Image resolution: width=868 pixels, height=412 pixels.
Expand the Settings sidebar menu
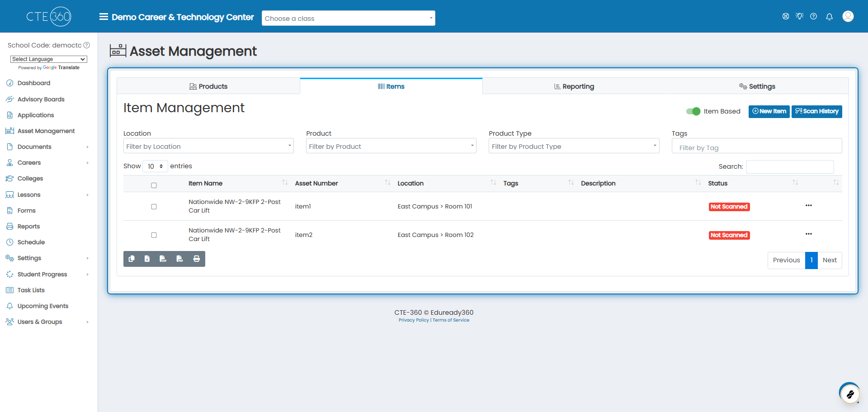[x=48, y=258]
